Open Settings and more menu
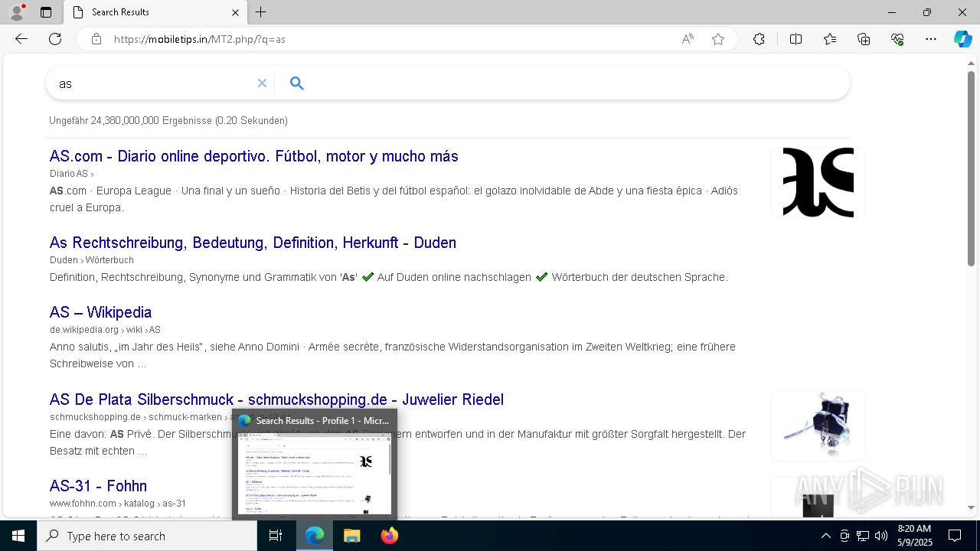Viewport: 980px width, 551px height. pos(931,39)
